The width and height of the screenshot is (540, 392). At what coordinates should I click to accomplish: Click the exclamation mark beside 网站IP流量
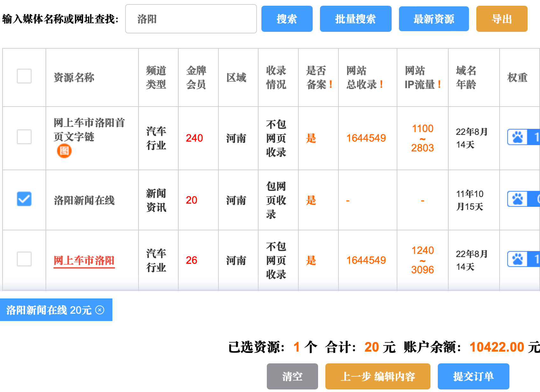(x=439, y=85)
